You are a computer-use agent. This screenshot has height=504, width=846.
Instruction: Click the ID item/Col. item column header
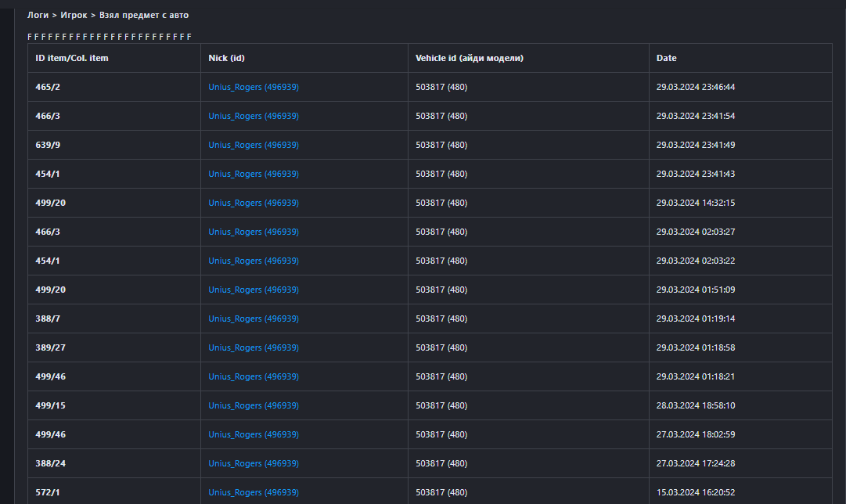(x=72, y=58)
